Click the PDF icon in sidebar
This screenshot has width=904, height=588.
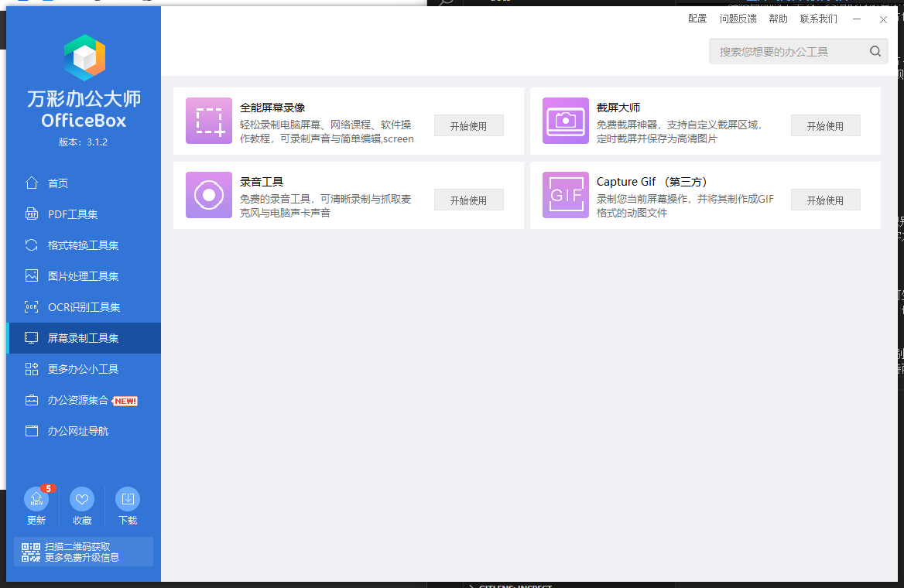click(32, 214)
